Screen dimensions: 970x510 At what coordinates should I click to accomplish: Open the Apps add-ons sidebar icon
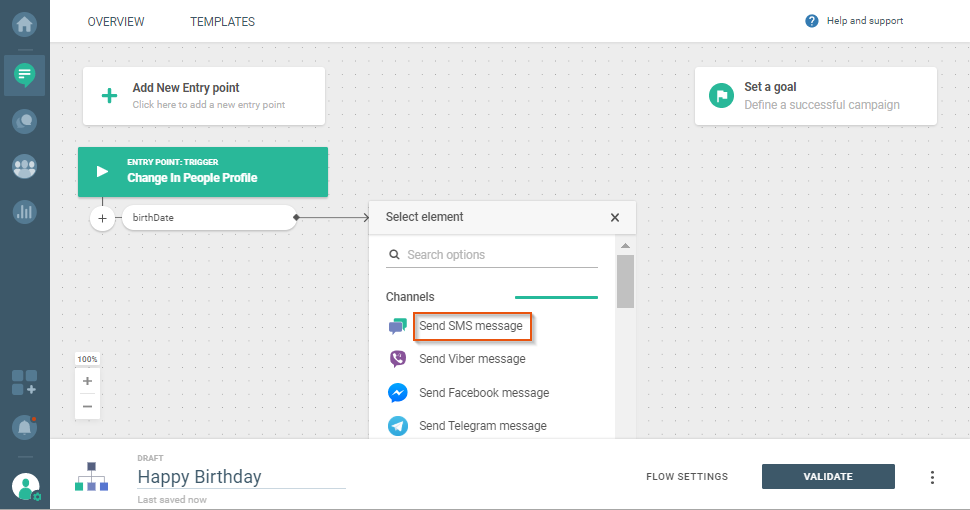click(x=24, y=382)
